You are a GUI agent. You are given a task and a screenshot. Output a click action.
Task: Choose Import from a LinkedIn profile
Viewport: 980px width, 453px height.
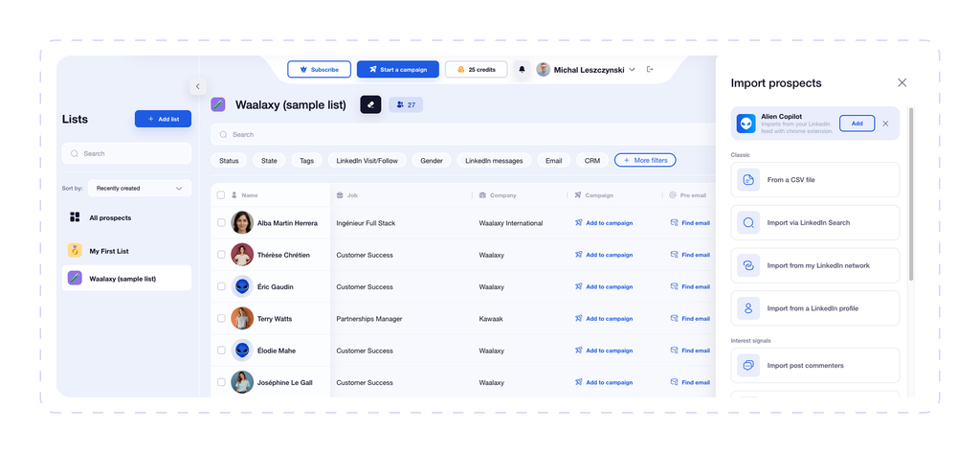pos(815,308)
